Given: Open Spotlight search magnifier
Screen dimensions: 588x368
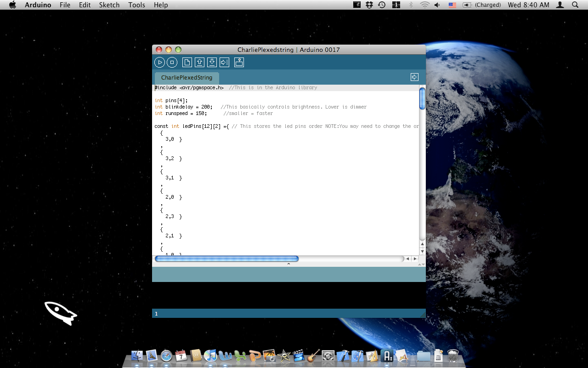Looking at the screenshot, I should click(x=575, y=5).
